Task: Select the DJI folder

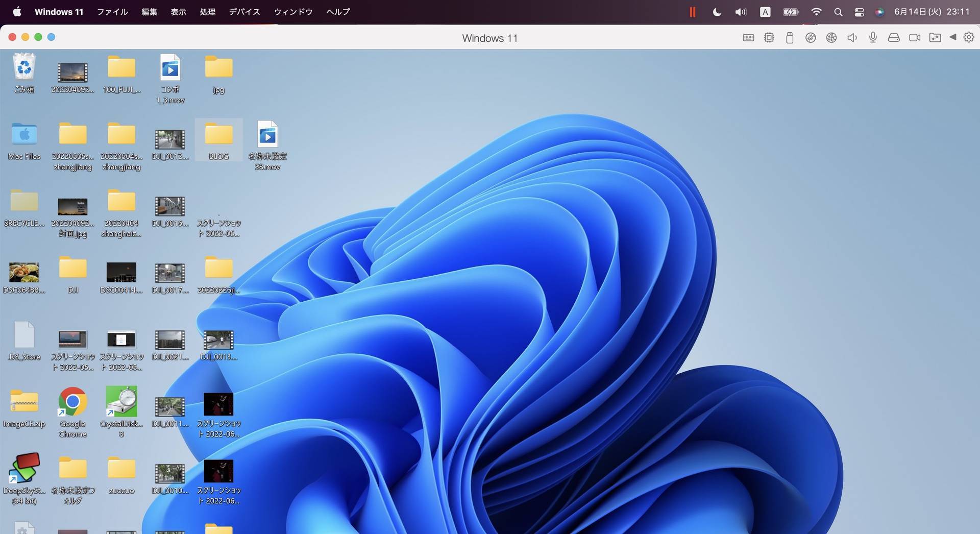Action: point(72,275)
